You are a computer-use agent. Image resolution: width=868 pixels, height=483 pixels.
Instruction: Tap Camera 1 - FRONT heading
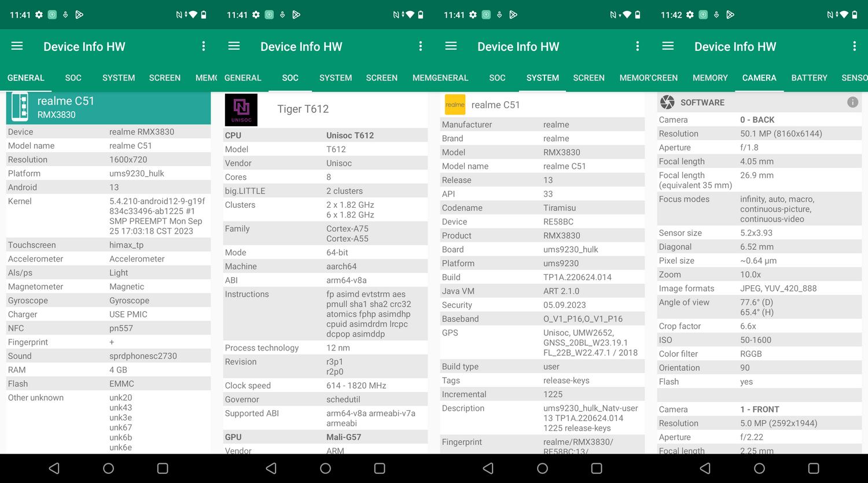(759, 410)
